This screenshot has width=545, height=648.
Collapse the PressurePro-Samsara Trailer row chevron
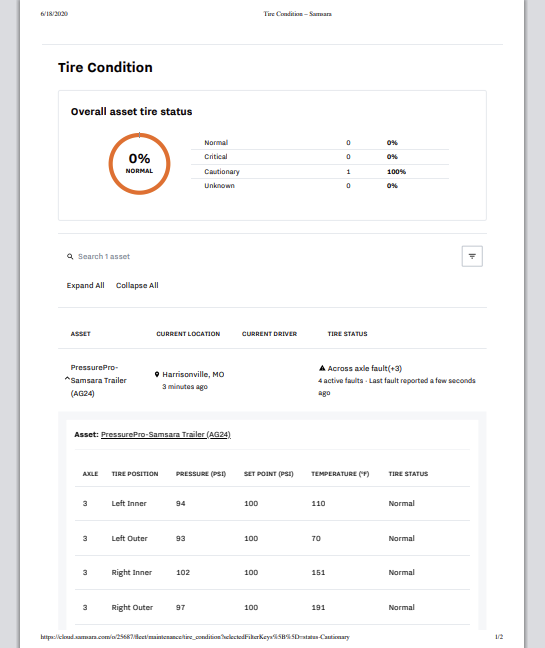click(67, 379)
